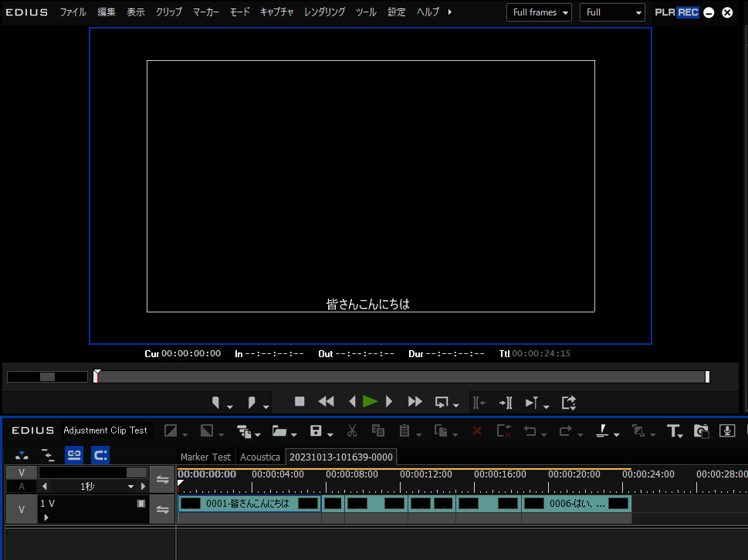Click the Undo arrow icon
This screenshot has height=560, width=748.
(530, 431)
